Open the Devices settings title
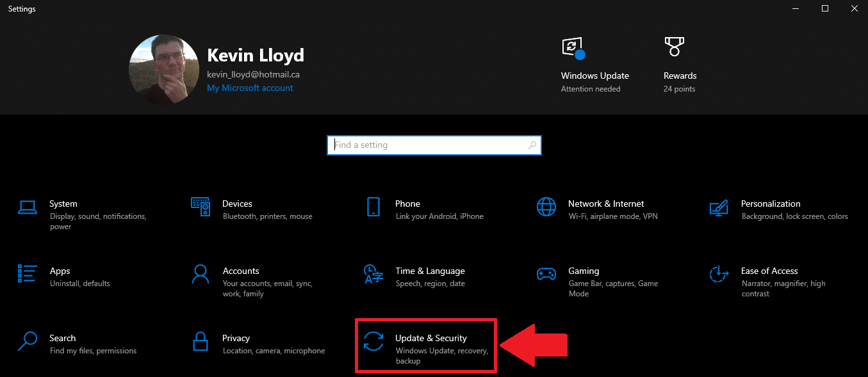 pyautogui.click(x=237, y=204)
